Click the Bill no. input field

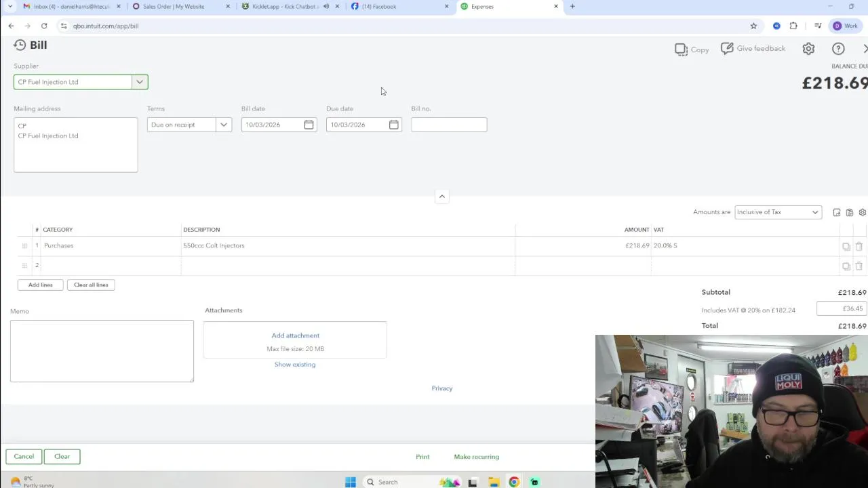tap(449, 125)
